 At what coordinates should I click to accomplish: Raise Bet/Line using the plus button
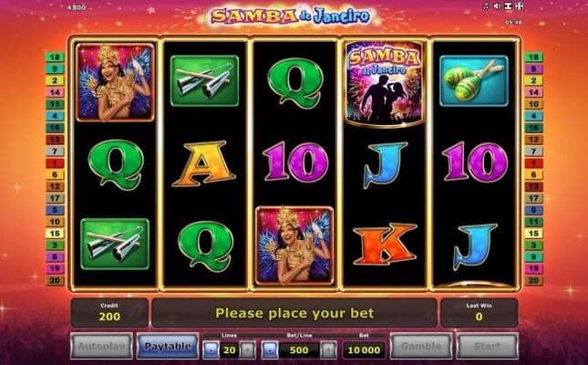328,350
